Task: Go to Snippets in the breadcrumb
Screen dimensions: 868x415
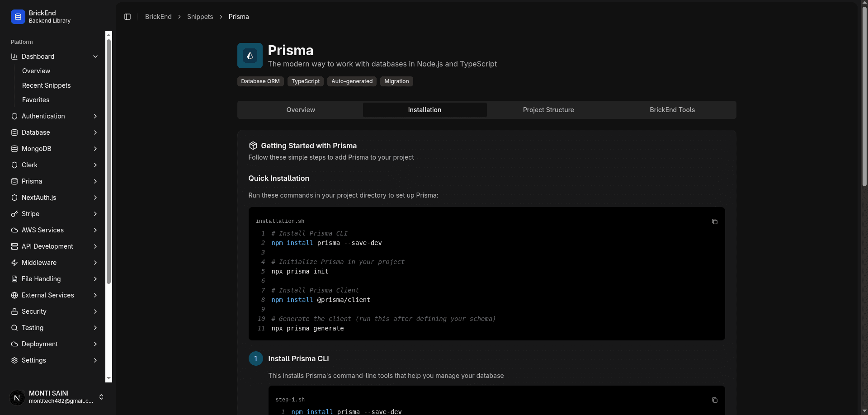Action: tap(200, 17)
